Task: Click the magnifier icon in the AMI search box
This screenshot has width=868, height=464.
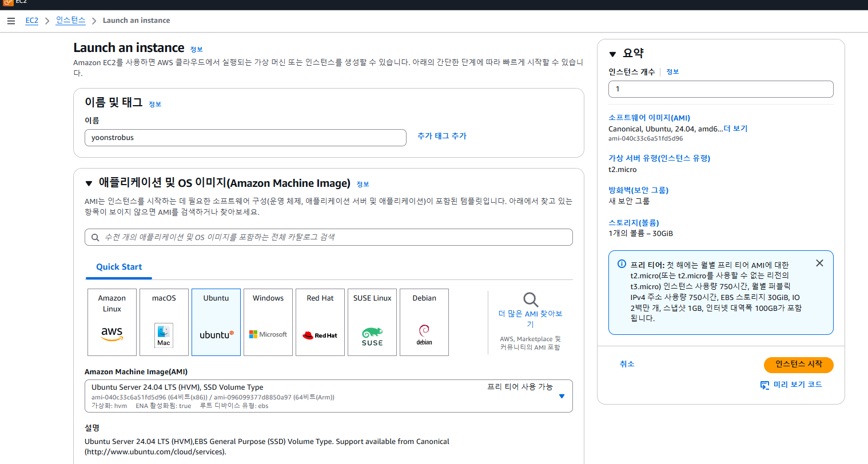Action: pos(95,237)
